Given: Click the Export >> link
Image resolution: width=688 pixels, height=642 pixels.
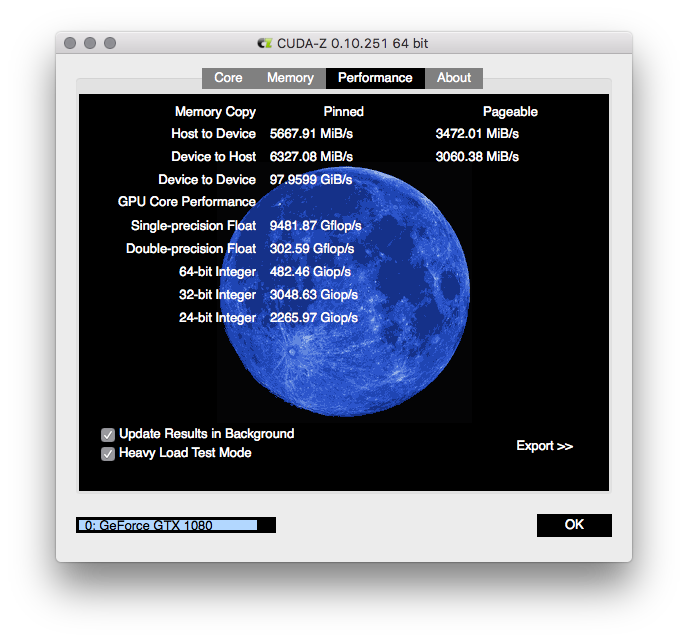Looking at the screenshot, I should 545,446.
